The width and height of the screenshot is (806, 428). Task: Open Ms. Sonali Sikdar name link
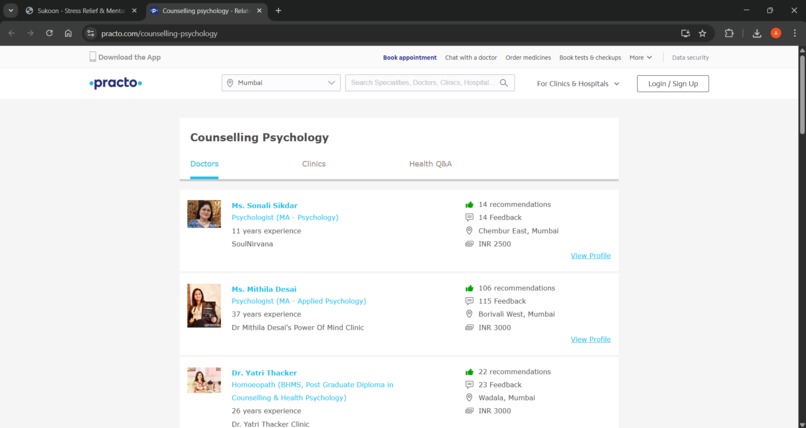[x=264, y=206]
